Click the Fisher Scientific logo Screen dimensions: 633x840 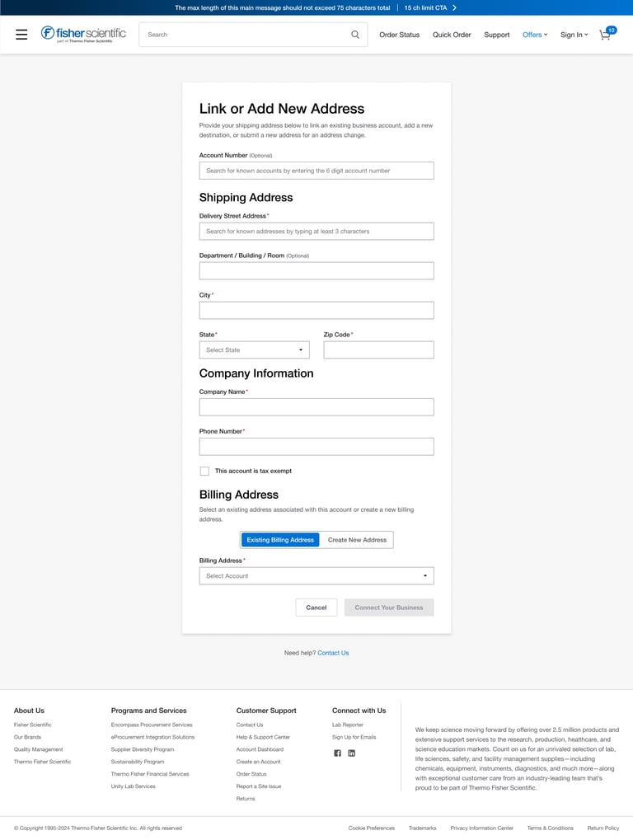(x=83, y=34)
